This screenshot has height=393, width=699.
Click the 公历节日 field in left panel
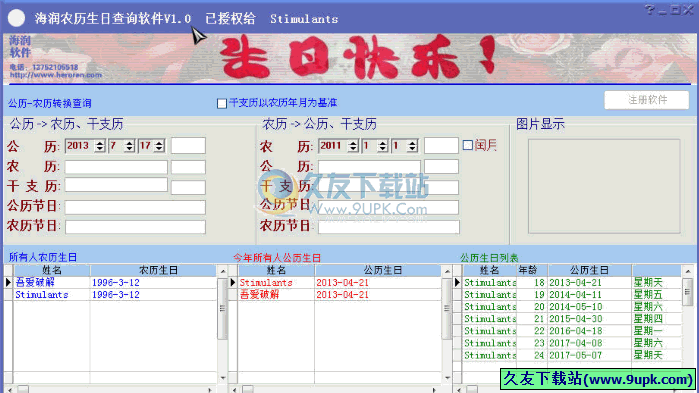135,207
